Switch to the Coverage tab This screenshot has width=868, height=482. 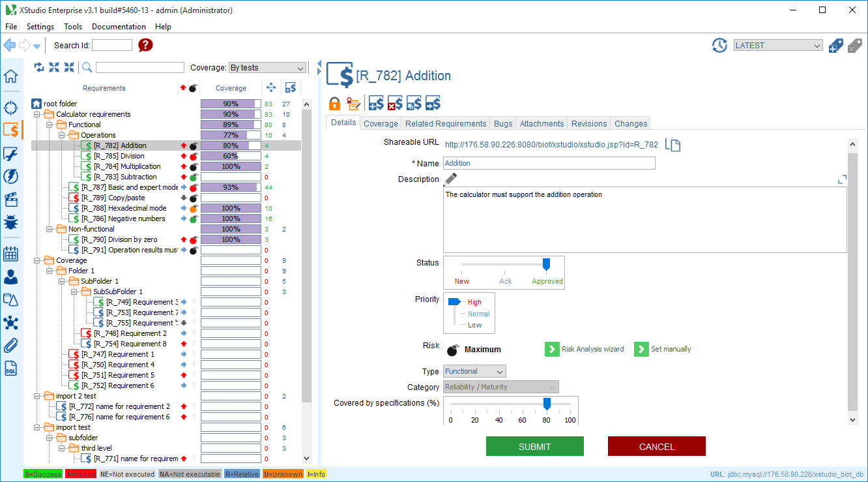[x=381, y=123]
